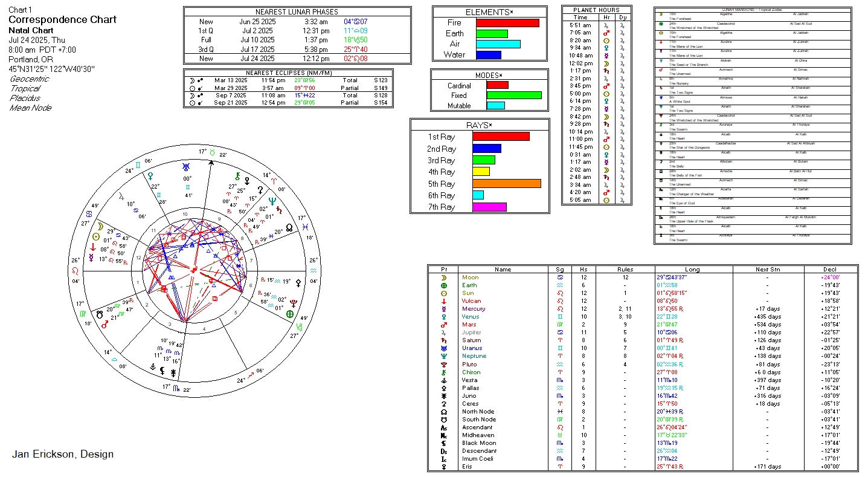
Task: Click the Chiron symbol in the planet table
Action: tap(443, 372)
